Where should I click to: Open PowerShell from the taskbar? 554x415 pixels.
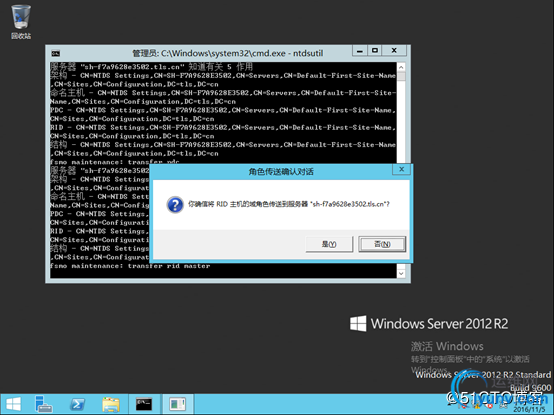[x=77, y=404]
